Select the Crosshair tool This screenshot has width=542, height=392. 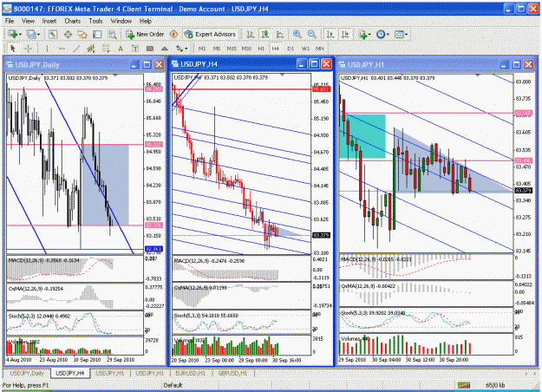coord(29,49)
